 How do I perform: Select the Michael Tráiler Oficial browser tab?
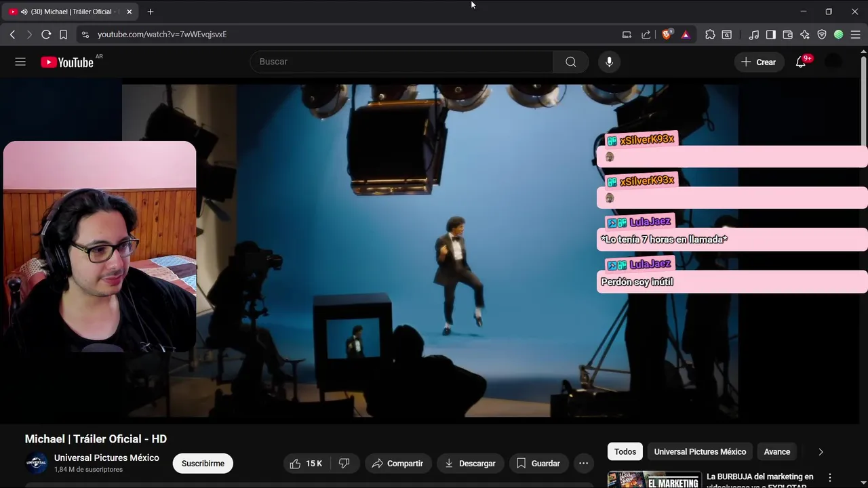(71, 12)
